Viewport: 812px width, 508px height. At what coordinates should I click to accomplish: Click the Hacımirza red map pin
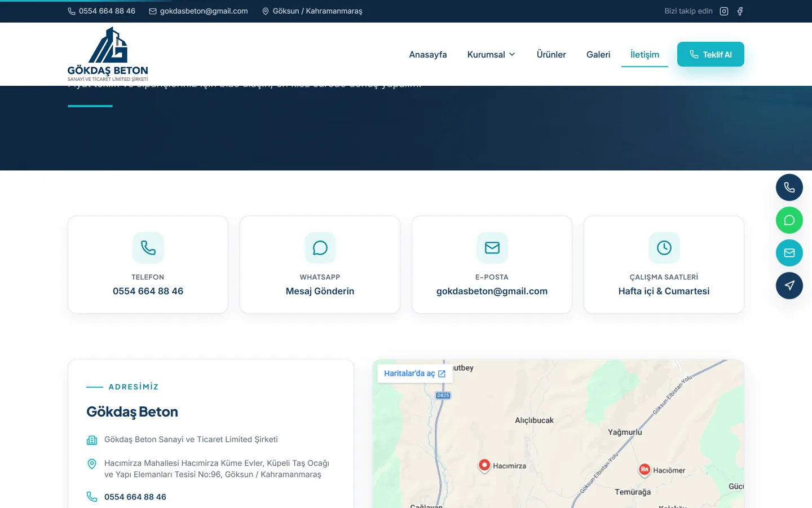pyautogui.click(x=484, y=466)
